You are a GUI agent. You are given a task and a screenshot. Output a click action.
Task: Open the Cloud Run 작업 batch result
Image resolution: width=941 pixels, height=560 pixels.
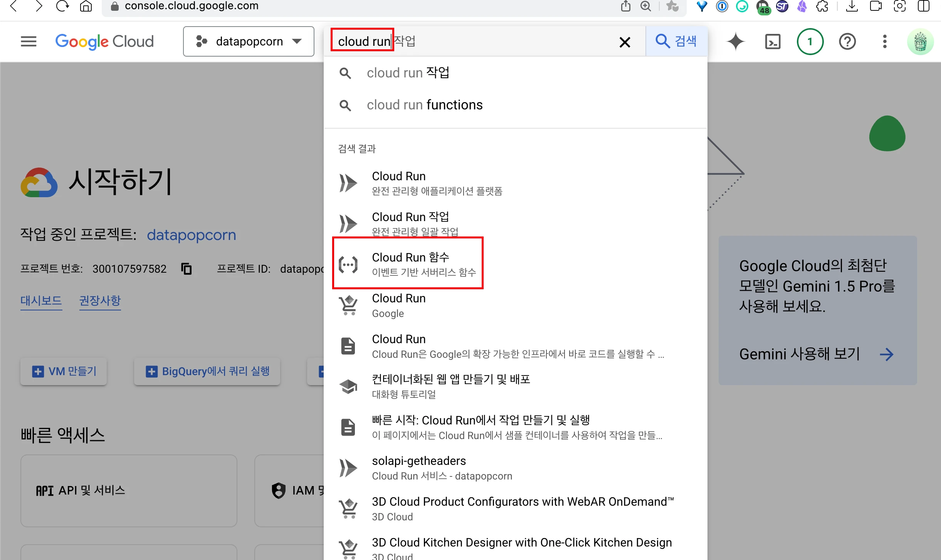(516, 223)
